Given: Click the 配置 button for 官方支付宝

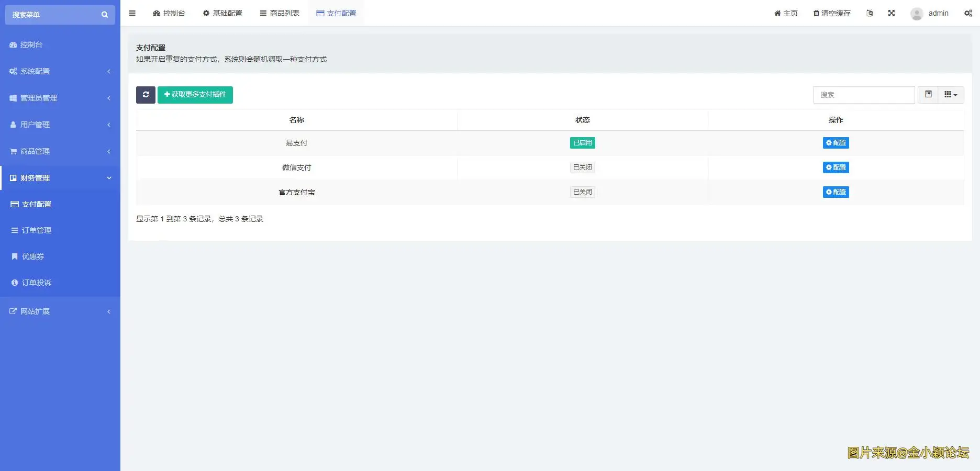Looking at the screenshot, I should 836,192.
